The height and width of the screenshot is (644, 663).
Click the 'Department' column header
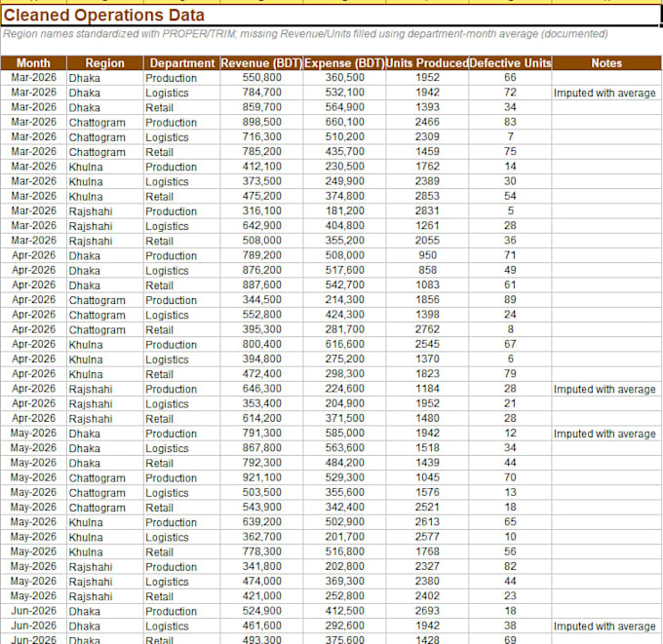(181, 63)
